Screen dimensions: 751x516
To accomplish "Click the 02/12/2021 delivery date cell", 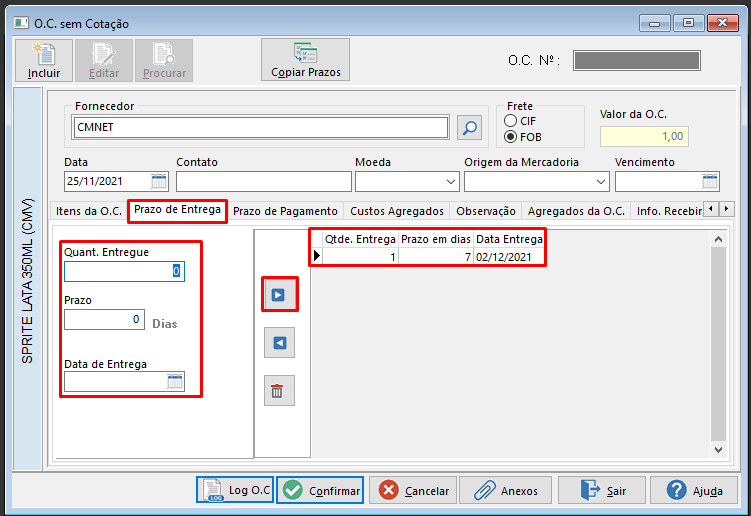I will (509, 257).
